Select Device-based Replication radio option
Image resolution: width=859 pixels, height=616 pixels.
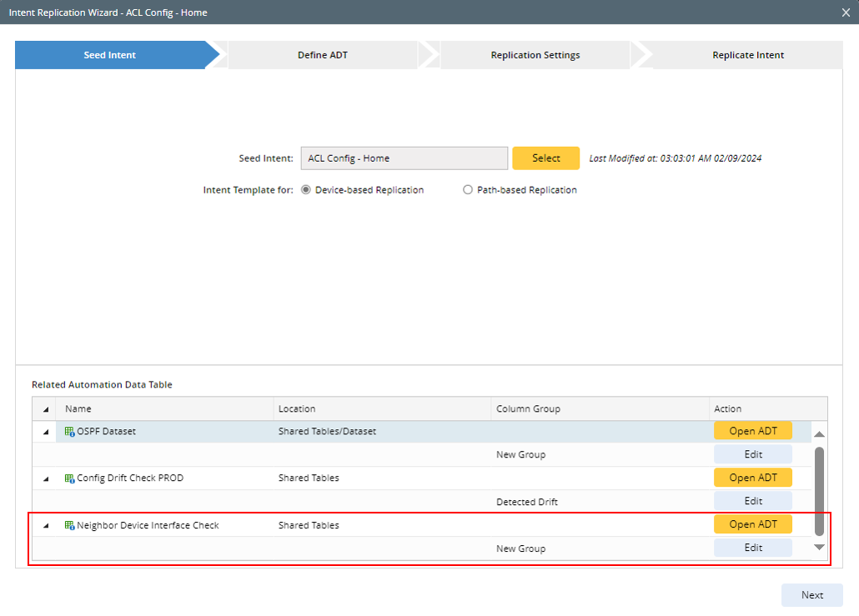tap(306, 190)
